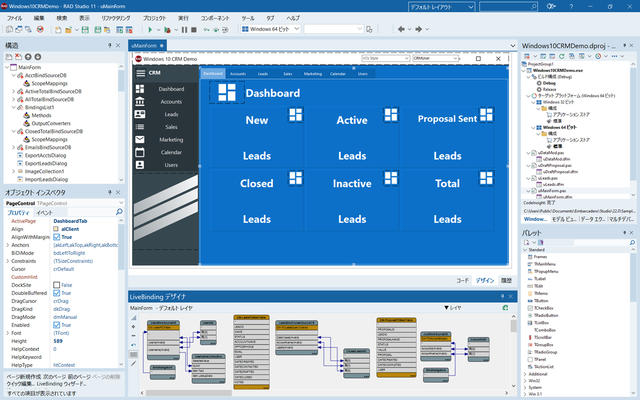Toggle the Enabled True checkbox
640x400 pixels.
tap(56, 325)
